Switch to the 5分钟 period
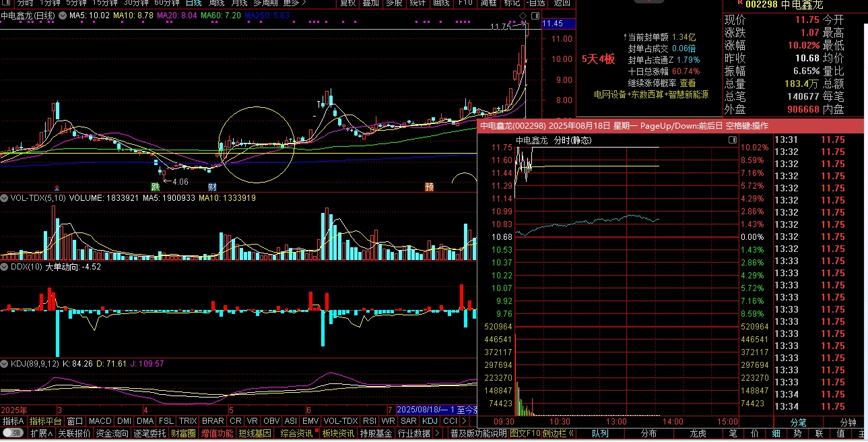Screen dimensions: 868x442 tap(77, 3)
